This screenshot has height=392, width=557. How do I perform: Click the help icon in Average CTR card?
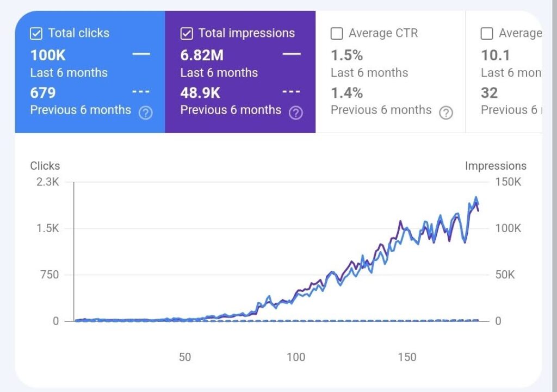click(446, 113)
